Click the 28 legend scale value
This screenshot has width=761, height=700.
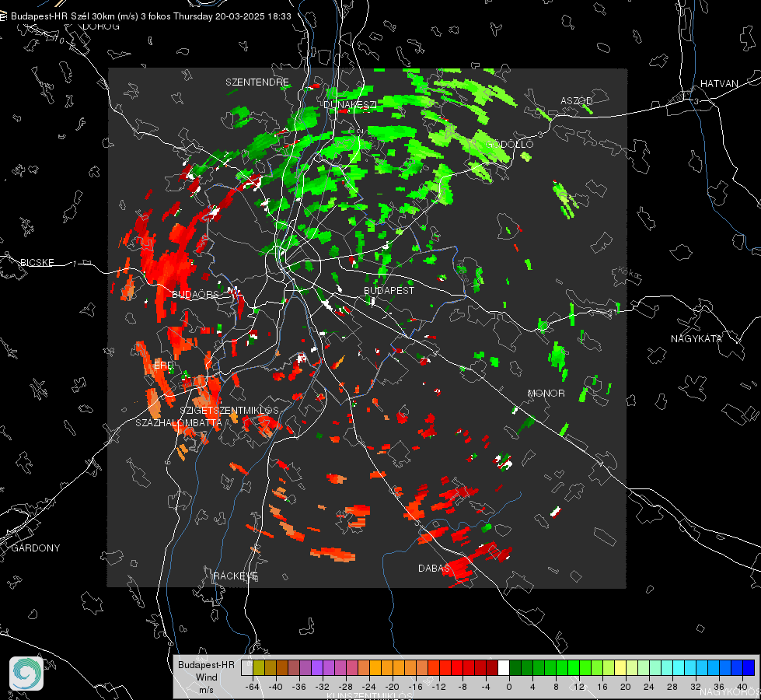(x=672, y=687)
